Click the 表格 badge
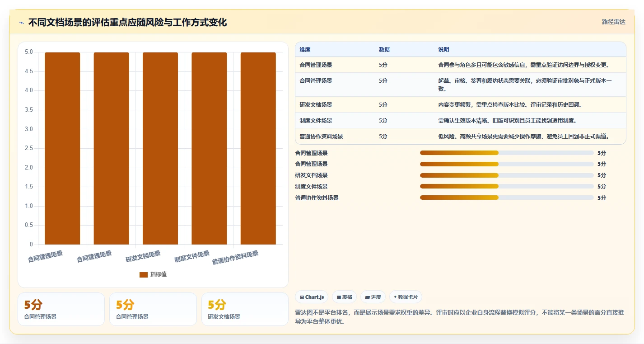 pos(344,297)
